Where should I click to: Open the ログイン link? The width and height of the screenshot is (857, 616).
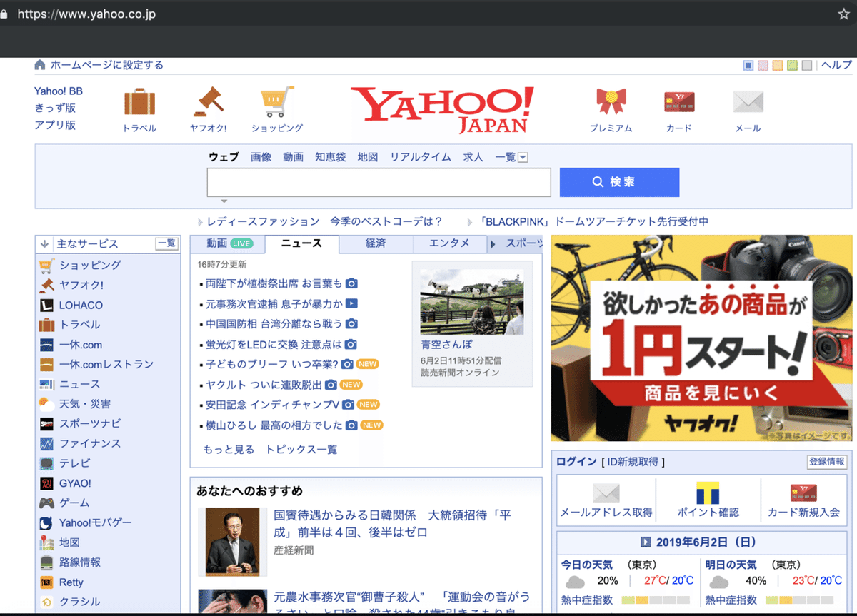[576, 462]
